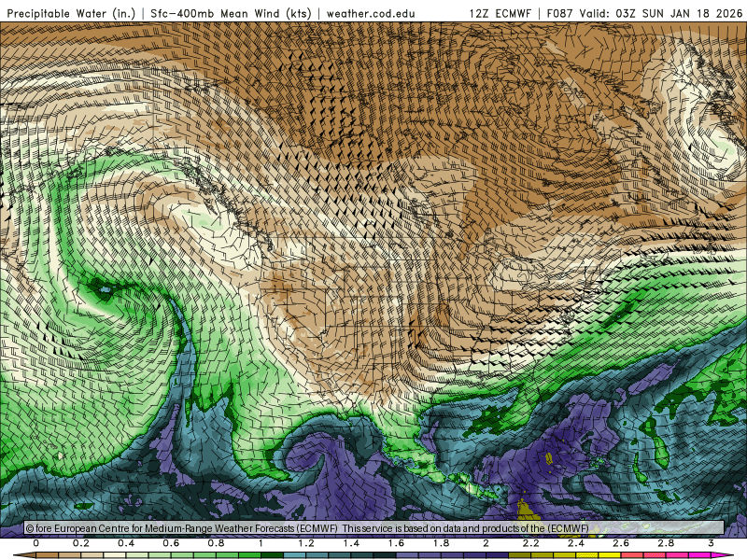
Task: Click the "2.6" value on the color scale
Action: point(621,543)
